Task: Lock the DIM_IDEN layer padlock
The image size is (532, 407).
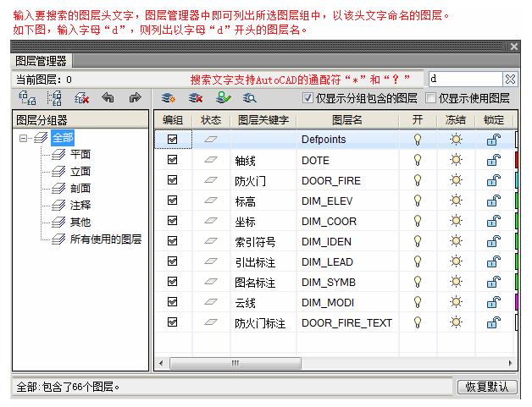Action: click(494, 241)
